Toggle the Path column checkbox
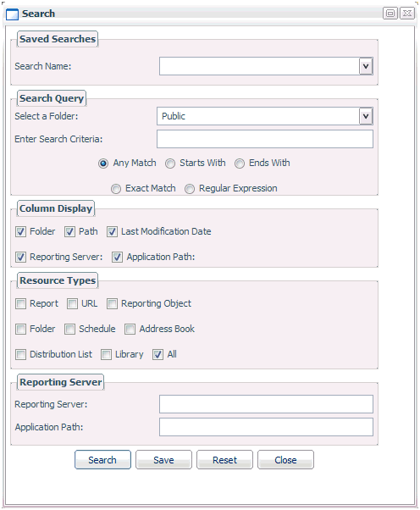420x510 pixels. [x=70, y=232]
